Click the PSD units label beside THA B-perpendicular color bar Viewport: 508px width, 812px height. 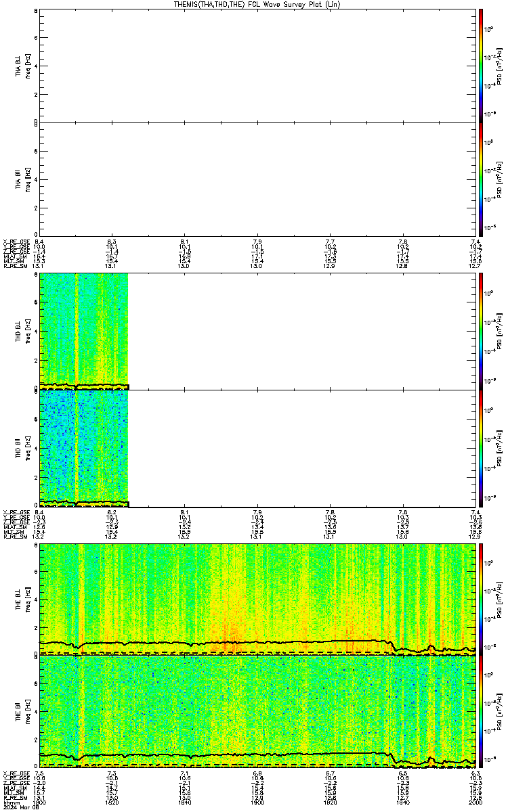[x=500, y=65]
